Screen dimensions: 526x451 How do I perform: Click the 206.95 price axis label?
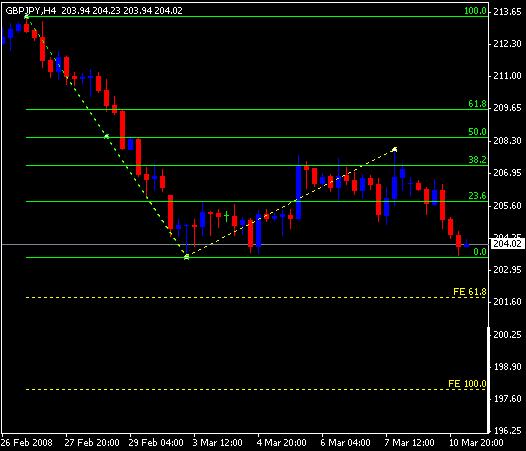[507, 173]
